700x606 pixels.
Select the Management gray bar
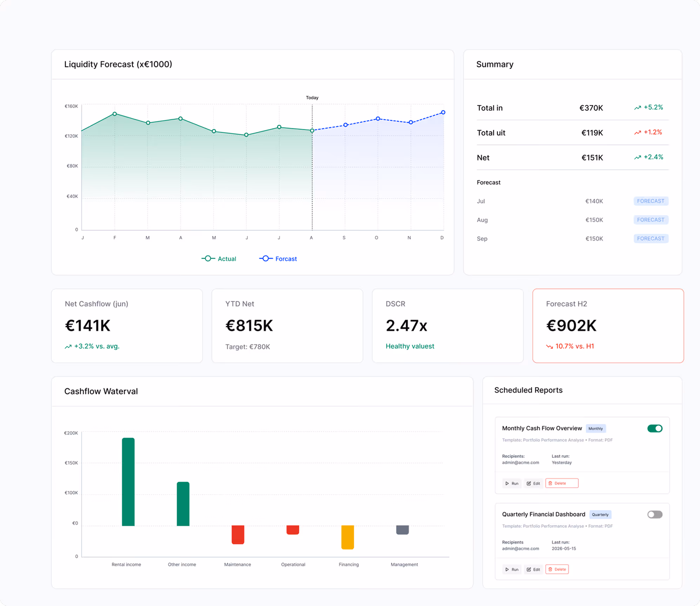402,530
